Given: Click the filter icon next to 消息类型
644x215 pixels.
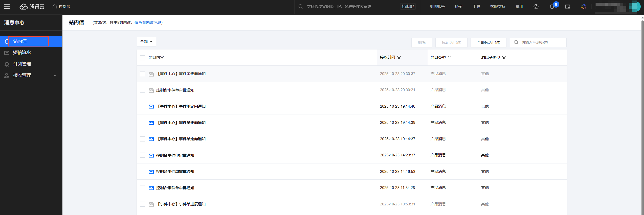Looking at the screenshot, I should [450, 58].
